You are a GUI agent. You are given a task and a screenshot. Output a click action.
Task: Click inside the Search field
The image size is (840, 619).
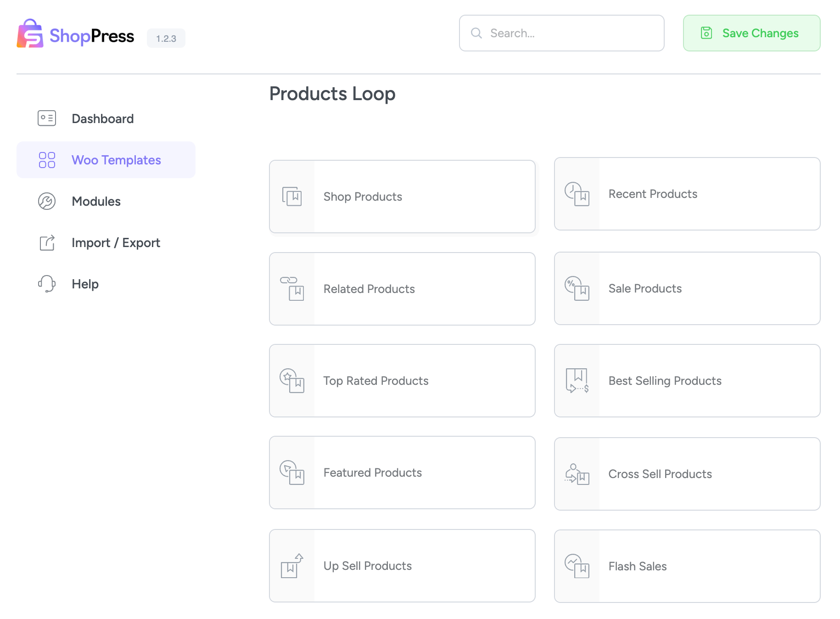tap(561, 33)
